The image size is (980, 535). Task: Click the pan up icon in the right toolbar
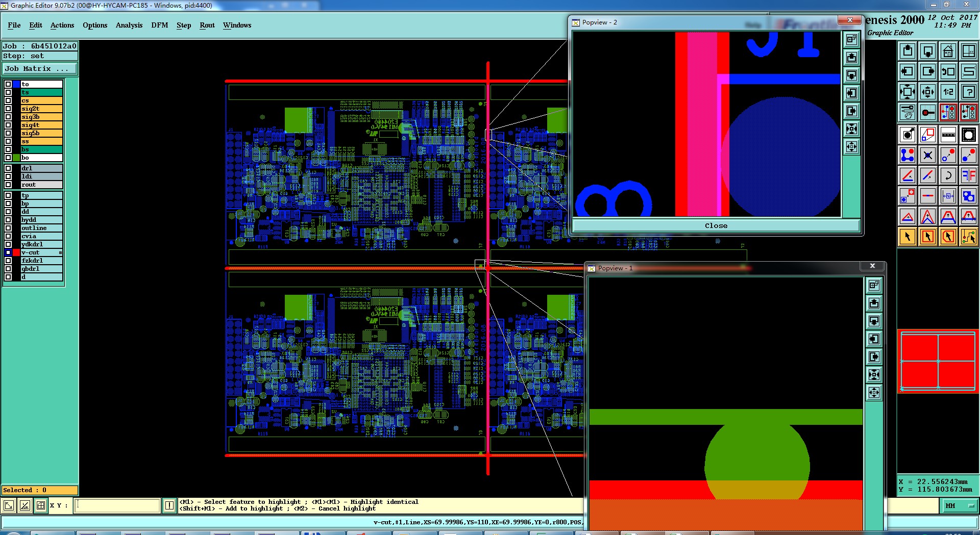908,51
